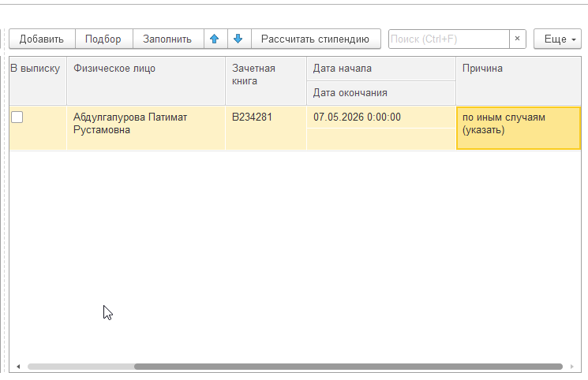588x380 pixels.
Task: Click 'Рассчитать стипендию' button
Action: pyautogui.click(x=316, y=39)
